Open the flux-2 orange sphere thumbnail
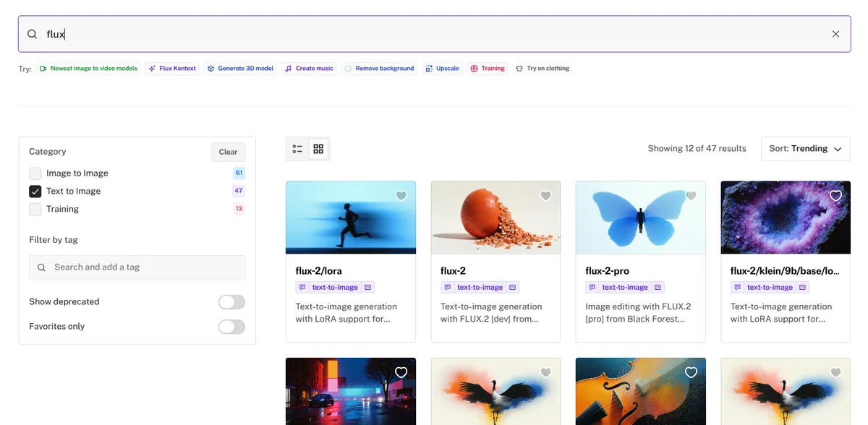This screenshot has width=868, height=425. pyautogui.click(x=495, y=218)
